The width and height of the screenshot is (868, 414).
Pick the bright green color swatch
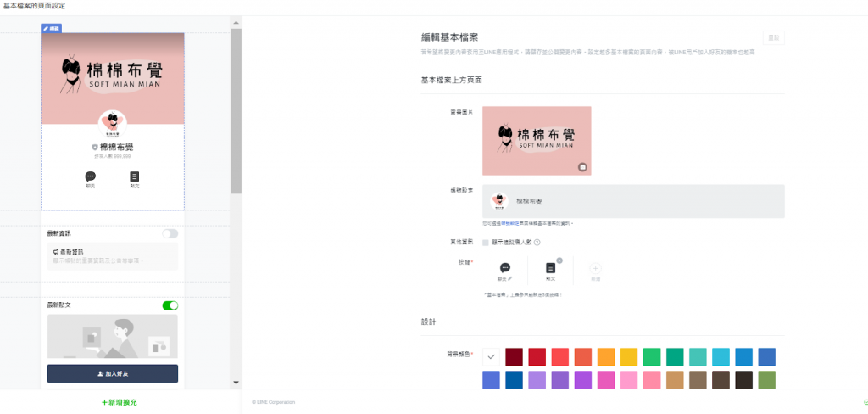[x=652, y=357]
